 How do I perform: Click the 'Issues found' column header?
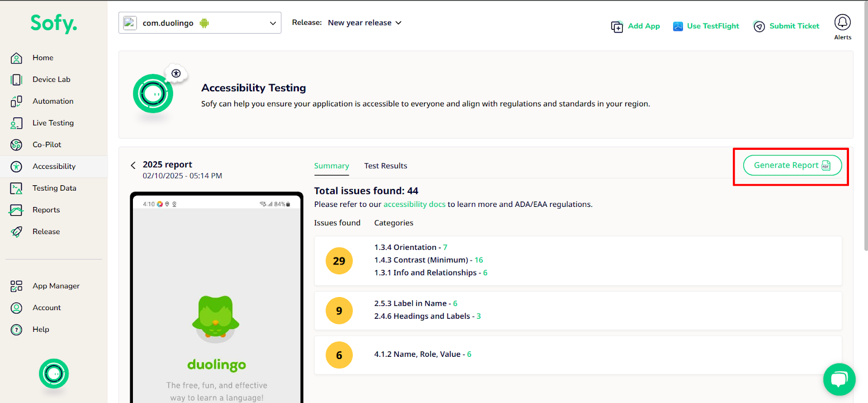pos(337,223)
